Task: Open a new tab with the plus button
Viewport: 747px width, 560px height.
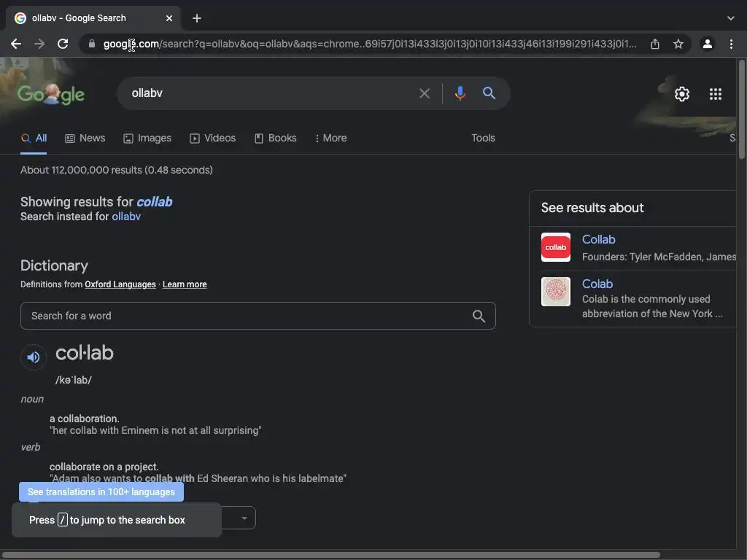Action: pyautogui.click(x=197, y=18)
